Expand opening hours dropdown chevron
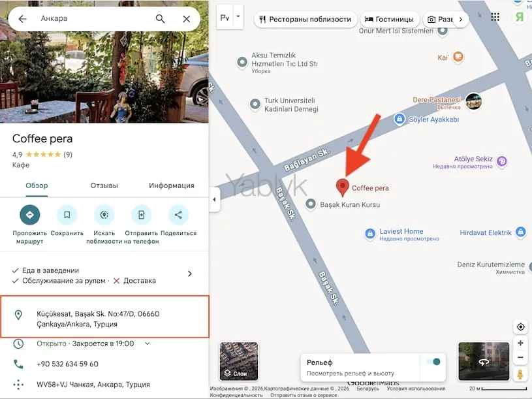Viewport: 532px width, 399px height. pos(148,343)
